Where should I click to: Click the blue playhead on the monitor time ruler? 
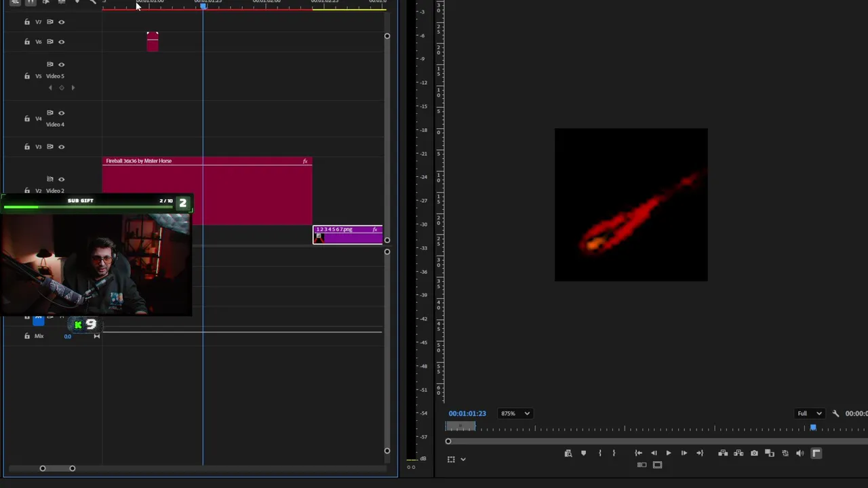813,428
